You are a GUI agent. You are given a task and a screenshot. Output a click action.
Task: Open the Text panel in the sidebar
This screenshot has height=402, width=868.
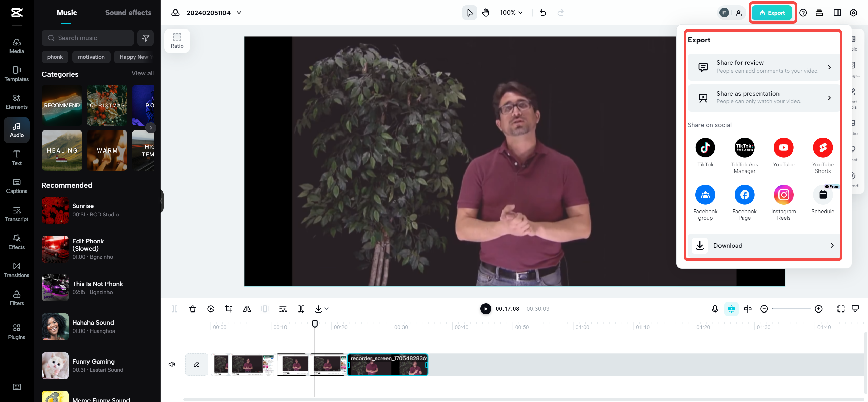pos(16,158)
